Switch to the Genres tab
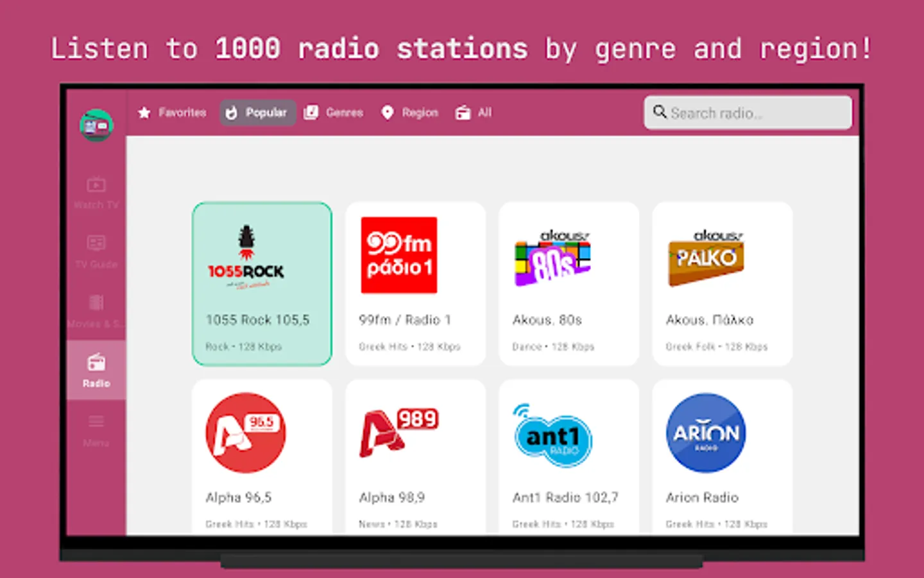 (334, 112)
